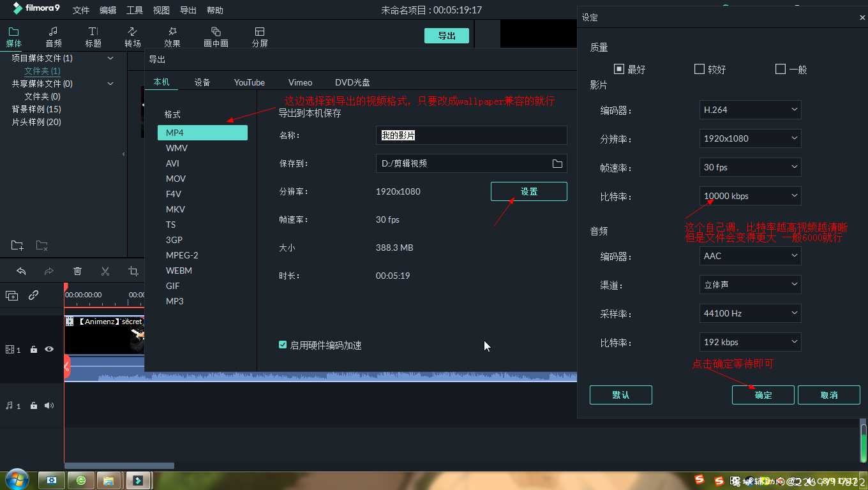This screenshot has width=868, height=490.
Task: Click the Filmora9 logo
Action: coord(36,8)
